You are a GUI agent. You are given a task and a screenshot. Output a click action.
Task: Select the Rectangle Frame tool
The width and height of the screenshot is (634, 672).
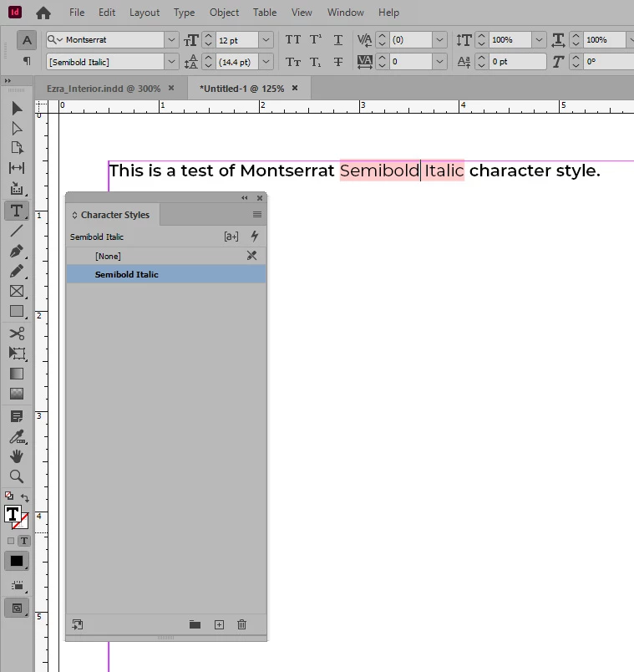[x=17, y=291]
